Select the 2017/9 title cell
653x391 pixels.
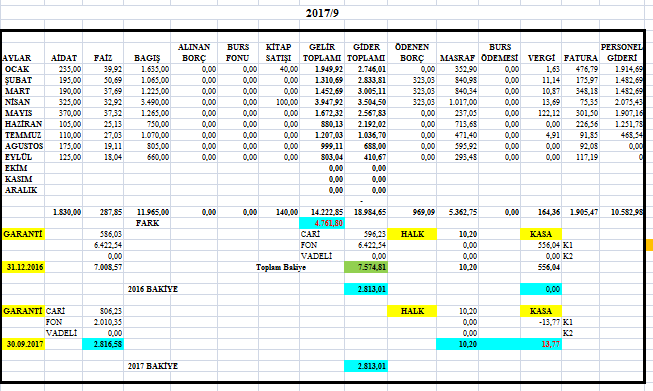click(322, 13)
